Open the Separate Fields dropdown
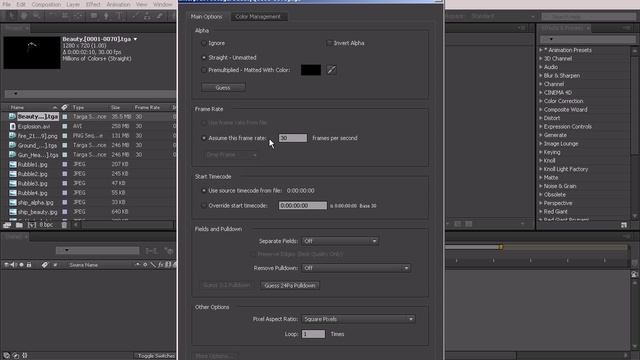The height and width of the screenshot is (360, 640). click(340, 241)
